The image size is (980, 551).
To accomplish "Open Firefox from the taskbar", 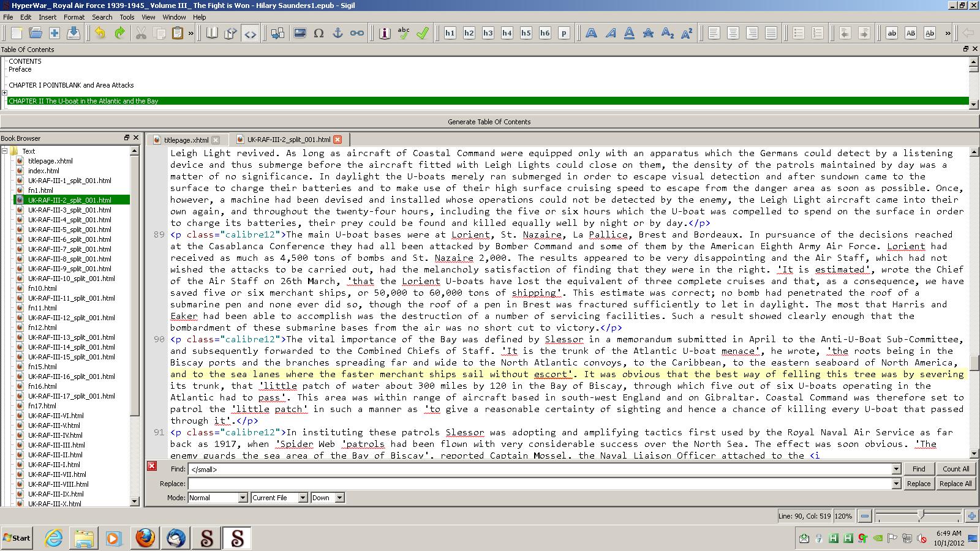I will click(145, 538).
